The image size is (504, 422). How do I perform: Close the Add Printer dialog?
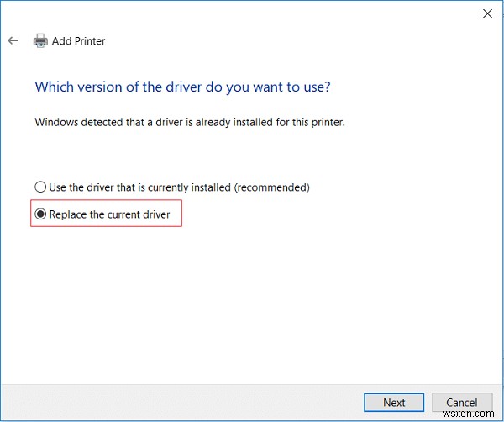[x=487, y=13]
